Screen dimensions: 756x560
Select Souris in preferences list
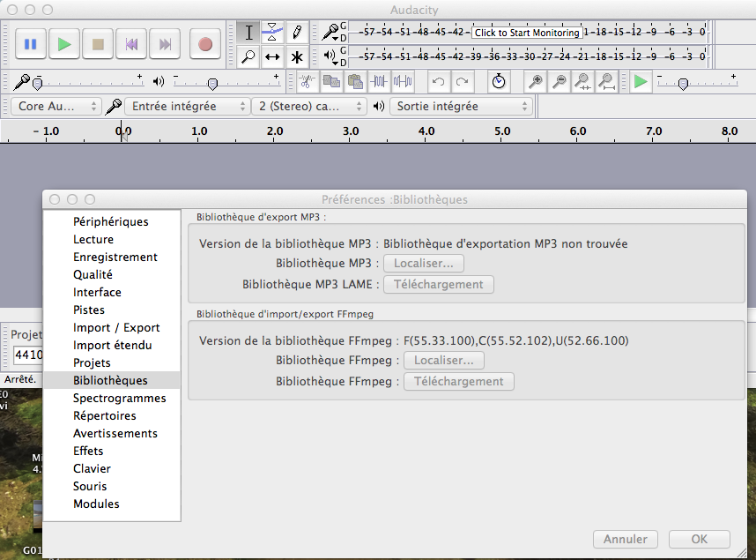[x=111, y=486]
